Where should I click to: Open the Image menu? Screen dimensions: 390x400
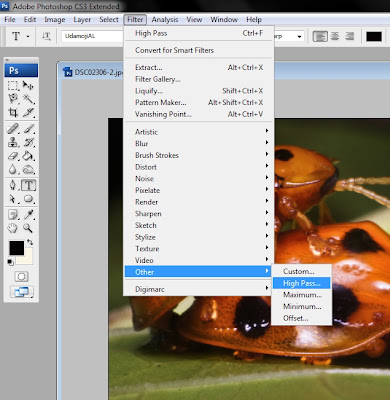[55, 20]
